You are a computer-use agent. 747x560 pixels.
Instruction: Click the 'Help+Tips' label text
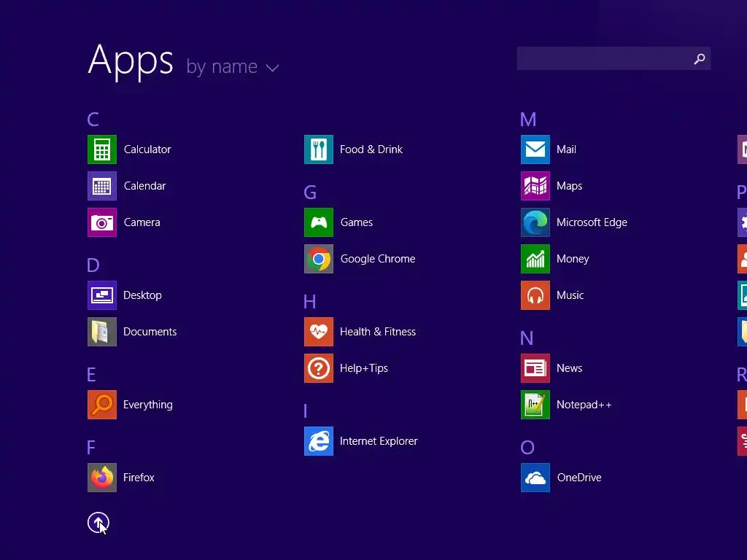pyautogui.click(x=364, y=368)
